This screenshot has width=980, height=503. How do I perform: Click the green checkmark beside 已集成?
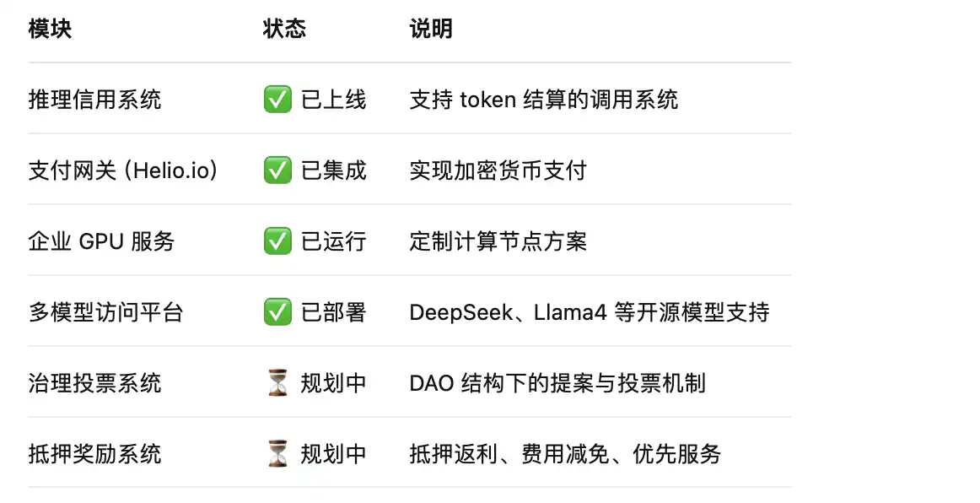click(x=277, y=171)
